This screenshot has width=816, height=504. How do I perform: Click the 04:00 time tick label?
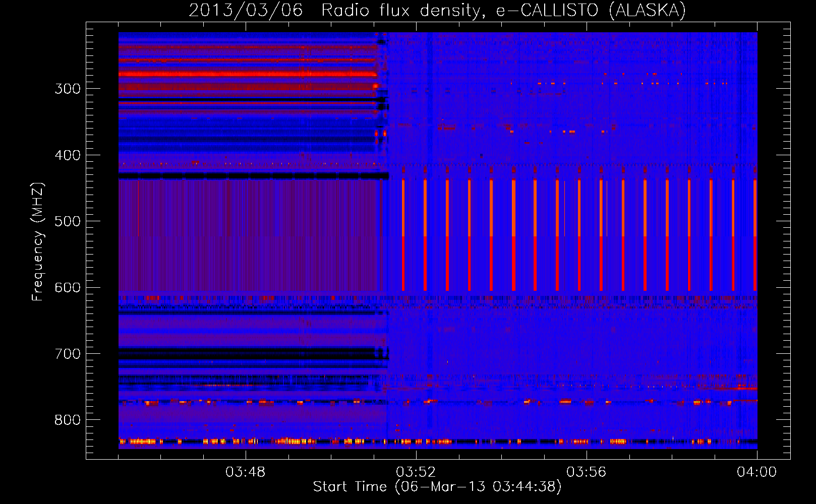tap(756, 472)
